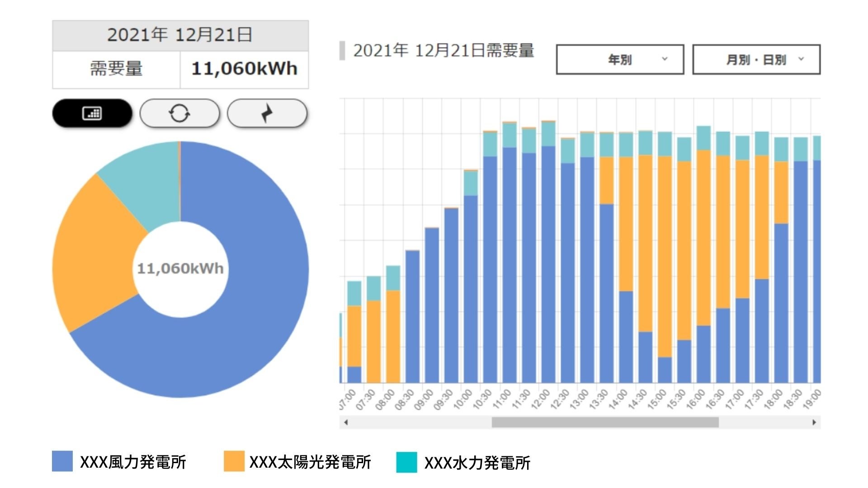The image size is (868, 488).
Task: Click the circular refresh arrows icon button
Action: [179, 113]
